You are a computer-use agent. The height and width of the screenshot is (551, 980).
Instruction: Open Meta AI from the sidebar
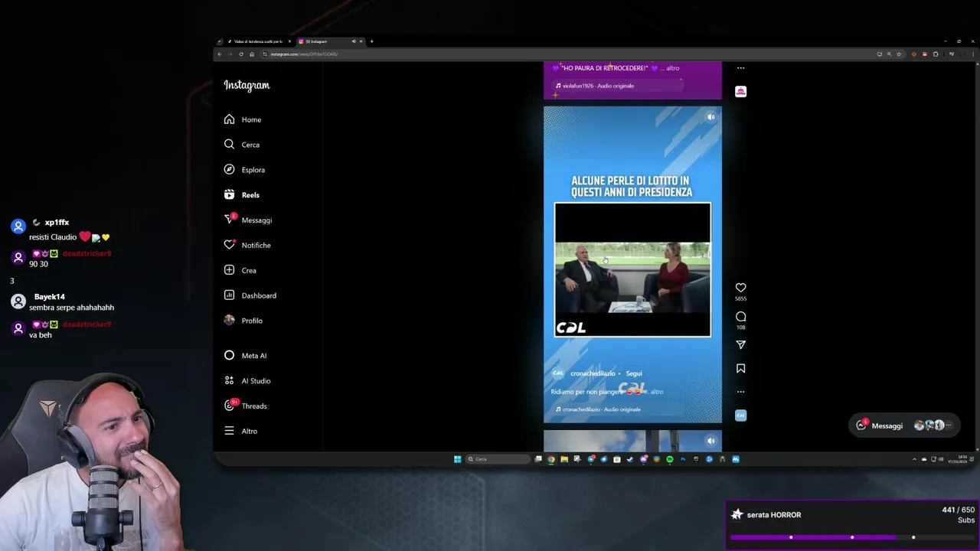[245, 355]
